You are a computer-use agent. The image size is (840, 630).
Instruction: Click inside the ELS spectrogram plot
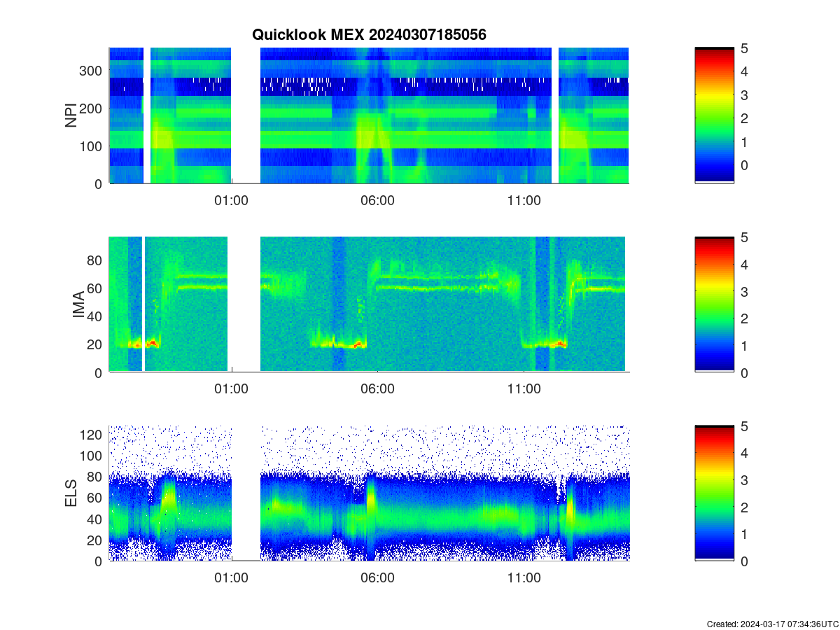(x=369, y=493)
